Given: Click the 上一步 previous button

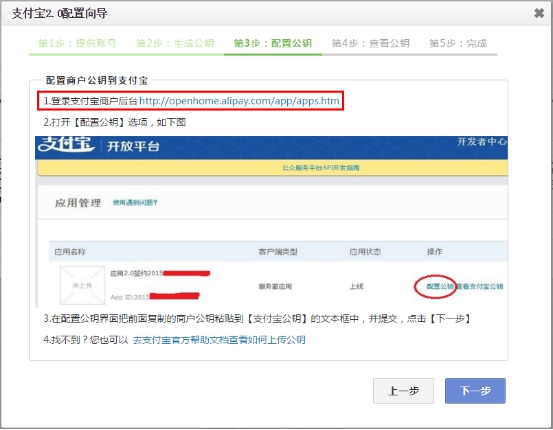Looking at the screenshot, I should [403, 391].
